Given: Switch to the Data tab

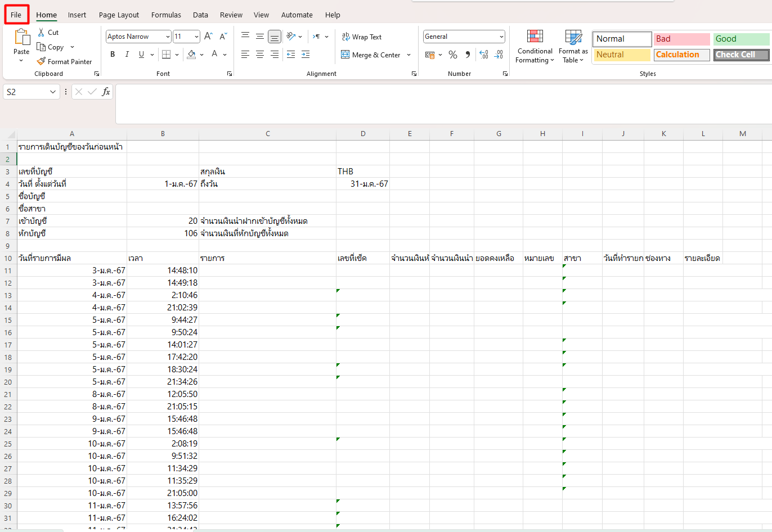Looking at the screenshot, I should click(200, 15).
